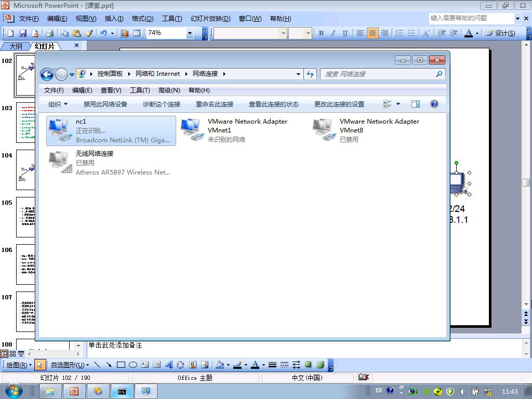Align text left
The height and width of the screenshot is (399, 532).
361,33
